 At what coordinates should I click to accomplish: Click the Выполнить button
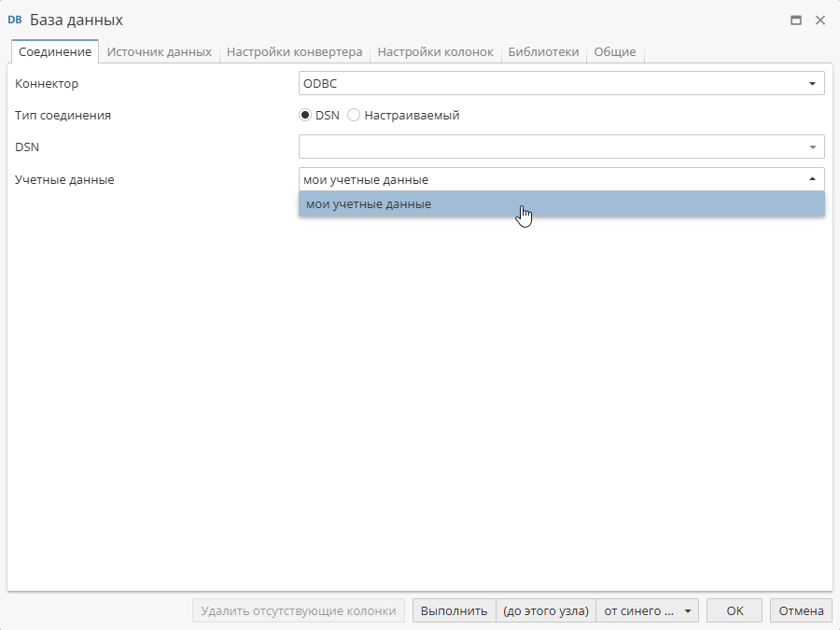click(x=454, y=610)
